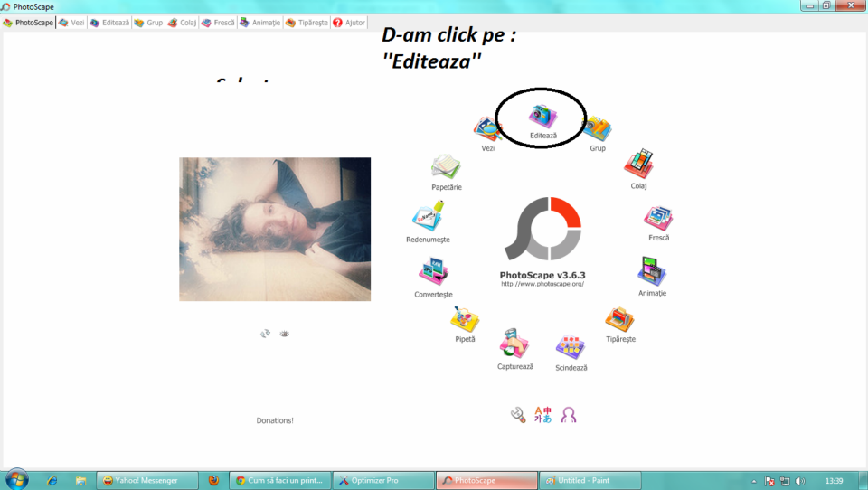Click the preview photo of the woman

coord(275,230)
